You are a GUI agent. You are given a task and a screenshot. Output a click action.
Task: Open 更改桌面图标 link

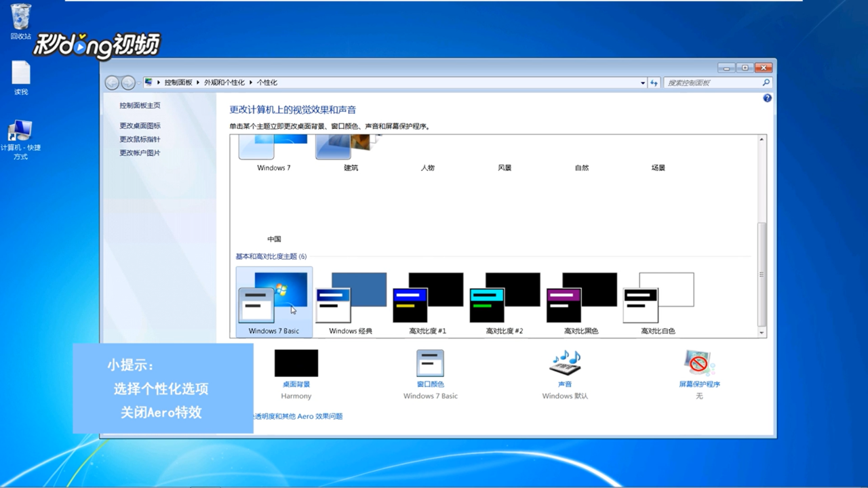pyautogui.click(x=140, y=126)
